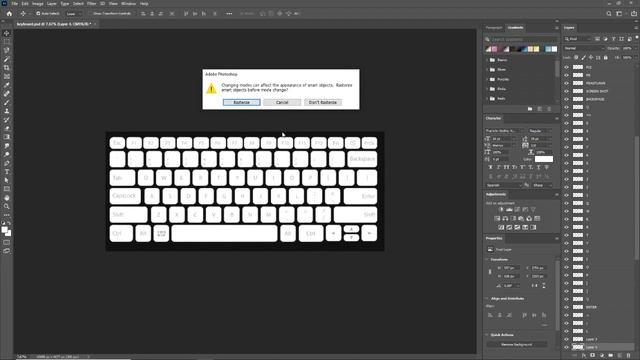This screenshot has height=360, width=640.
Task: Click delete layer trash icon in Layers panel
Action: point(629,356)
